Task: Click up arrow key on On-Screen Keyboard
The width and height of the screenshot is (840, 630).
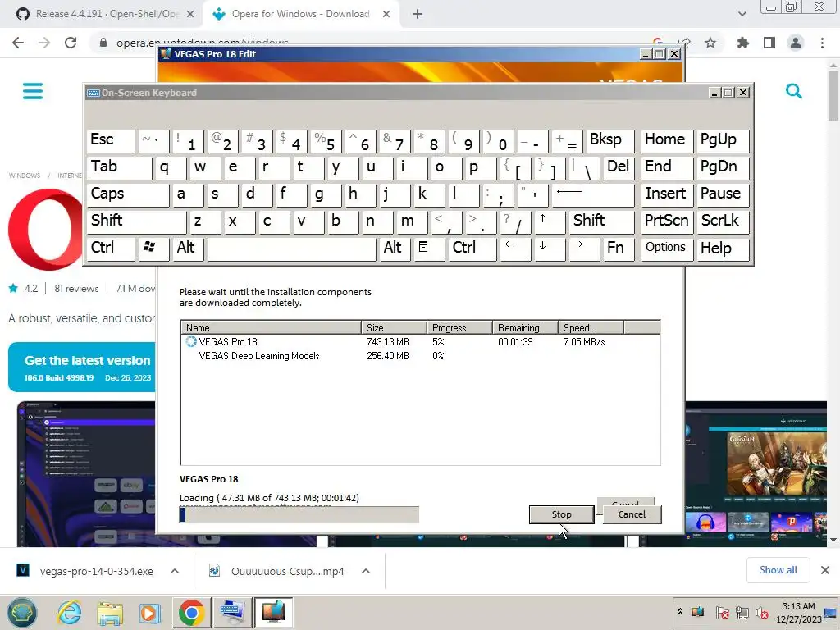Action: [550, 221]
